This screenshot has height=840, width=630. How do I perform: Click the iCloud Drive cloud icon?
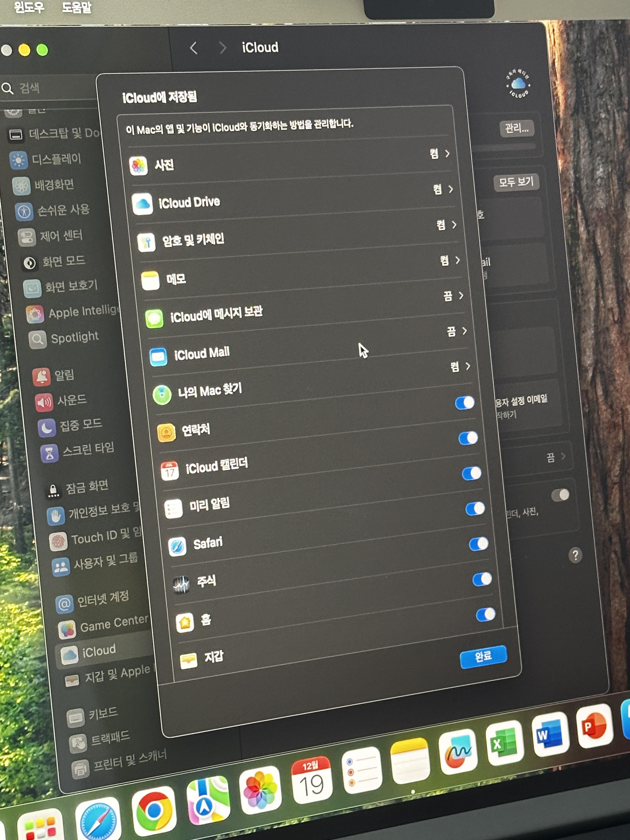pos(142,204)
